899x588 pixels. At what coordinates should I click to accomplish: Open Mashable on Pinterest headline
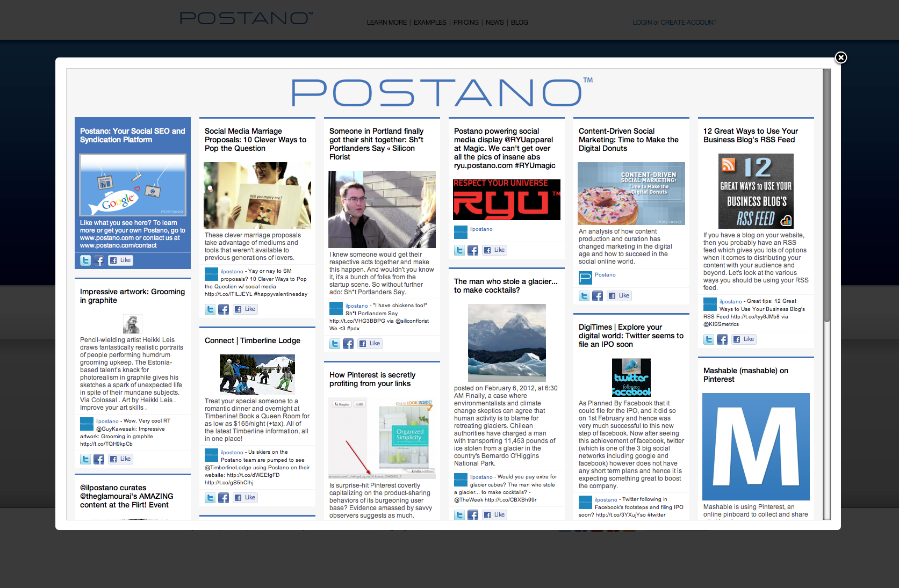746,375
